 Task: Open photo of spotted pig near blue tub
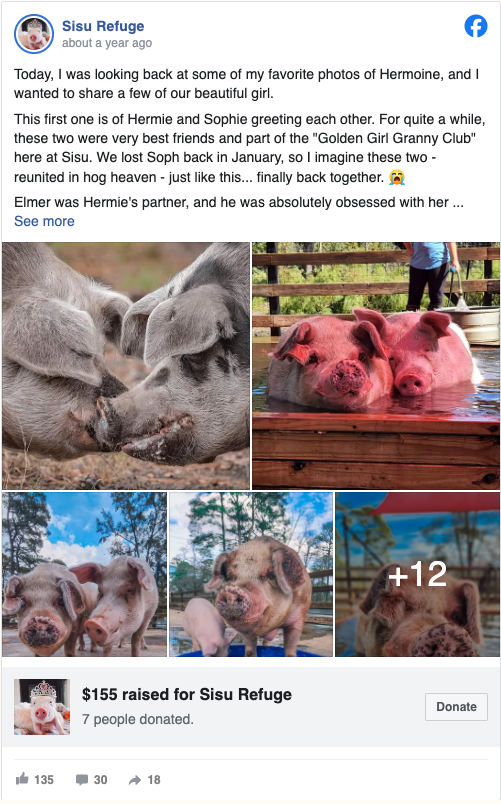pyautogui.click(x=251, y=574)
